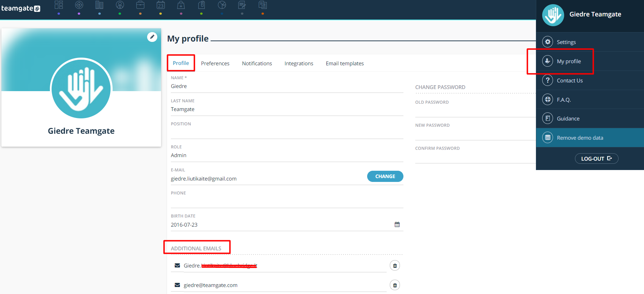
Task: Click the teamgate logo
Action: pyautogui.click(x=21, y=8)
